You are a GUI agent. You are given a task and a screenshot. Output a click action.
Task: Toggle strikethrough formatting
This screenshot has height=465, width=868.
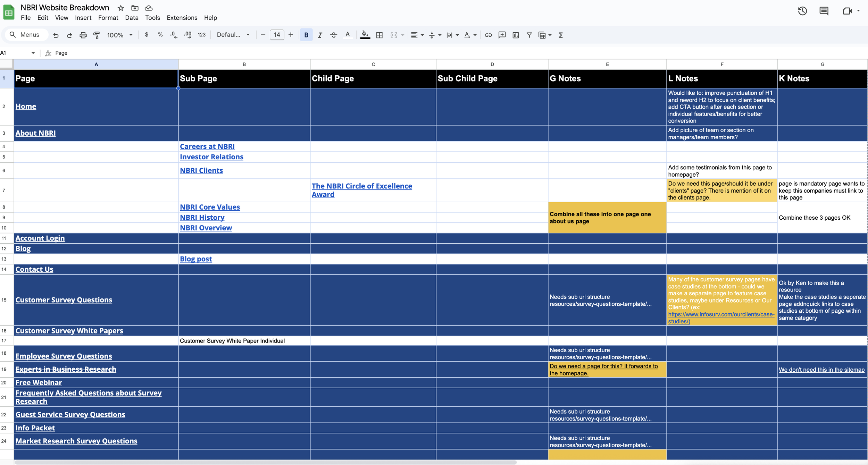point(333,35)
